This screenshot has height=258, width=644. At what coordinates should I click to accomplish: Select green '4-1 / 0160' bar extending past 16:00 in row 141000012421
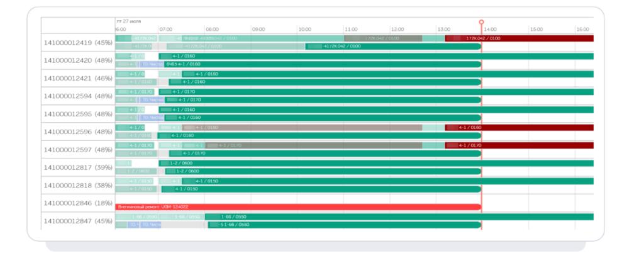(x=387, y=74)
